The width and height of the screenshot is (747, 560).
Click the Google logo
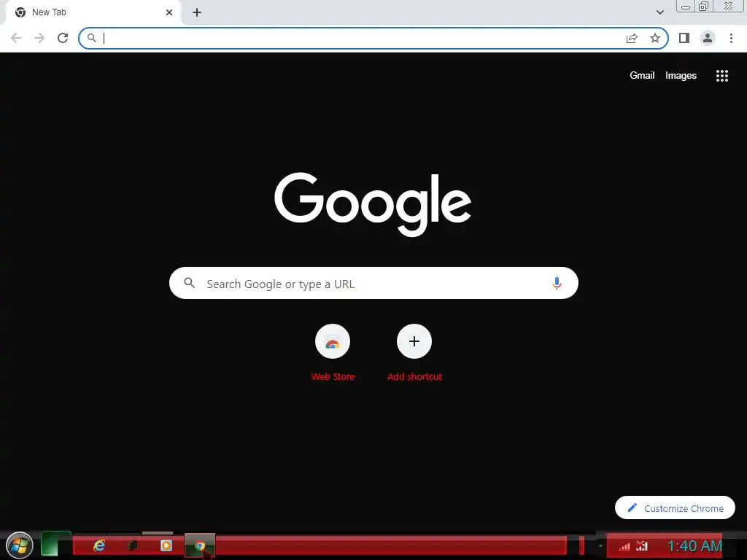(x=373, y=204)
